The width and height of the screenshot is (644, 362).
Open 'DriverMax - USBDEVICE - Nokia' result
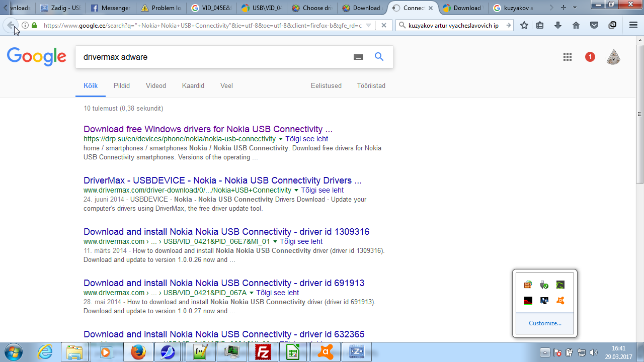[223, 180]
